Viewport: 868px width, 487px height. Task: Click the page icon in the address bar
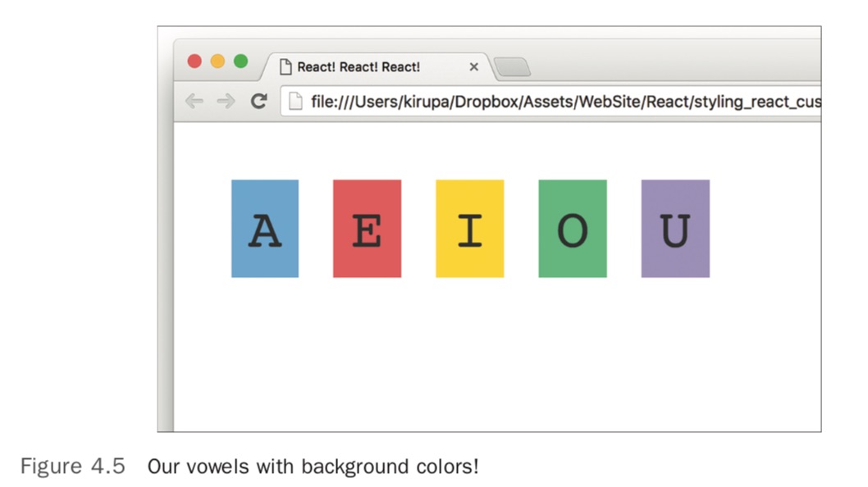coord(295,102)
